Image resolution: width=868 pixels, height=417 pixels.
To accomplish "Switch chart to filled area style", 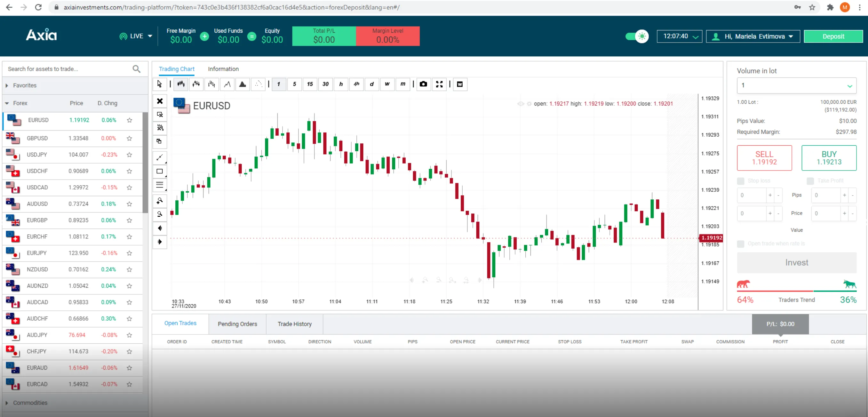I will pos(243,84).
